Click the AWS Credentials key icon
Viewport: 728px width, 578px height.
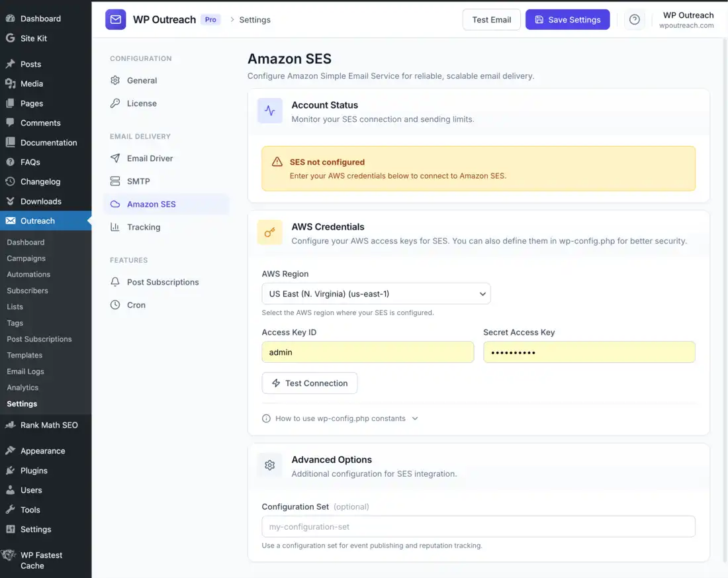tap(269, 233)
